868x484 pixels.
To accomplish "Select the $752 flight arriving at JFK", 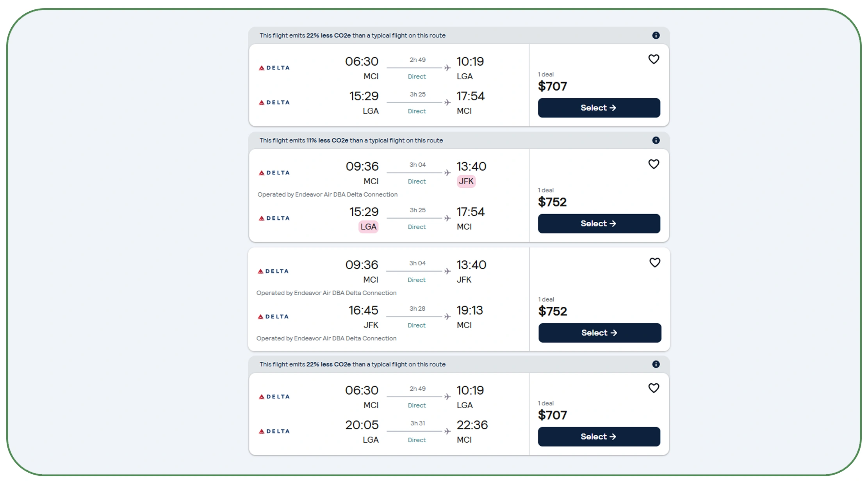I will (599, 223).
